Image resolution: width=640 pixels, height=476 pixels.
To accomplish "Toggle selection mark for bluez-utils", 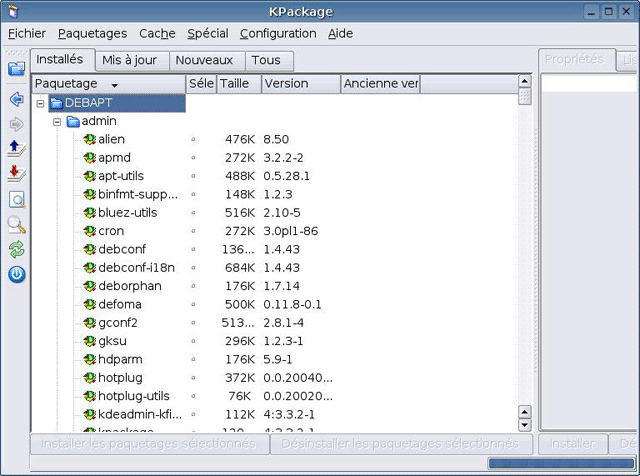I will [x=193, y=213].
